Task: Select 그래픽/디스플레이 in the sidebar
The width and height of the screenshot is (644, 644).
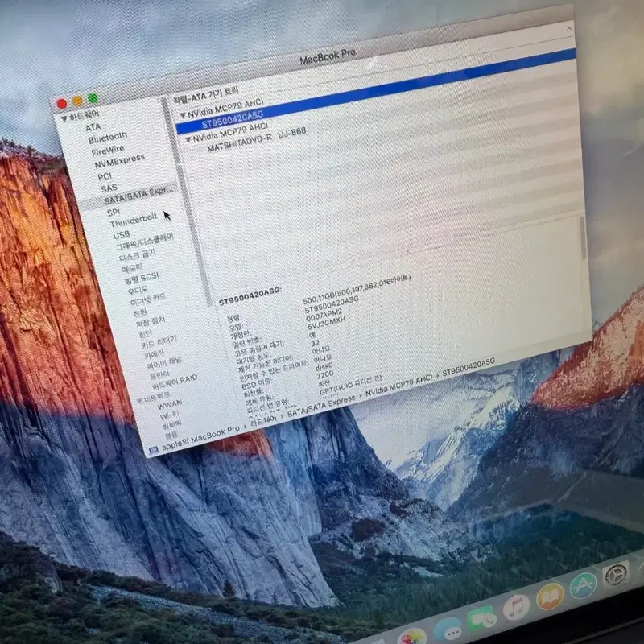Action: (x=145, y=242)
